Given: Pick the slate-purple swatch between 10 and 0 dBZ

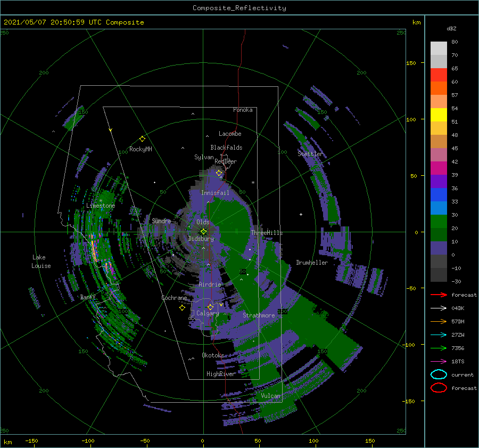Looking at the screenshot, I should [439, 248].
